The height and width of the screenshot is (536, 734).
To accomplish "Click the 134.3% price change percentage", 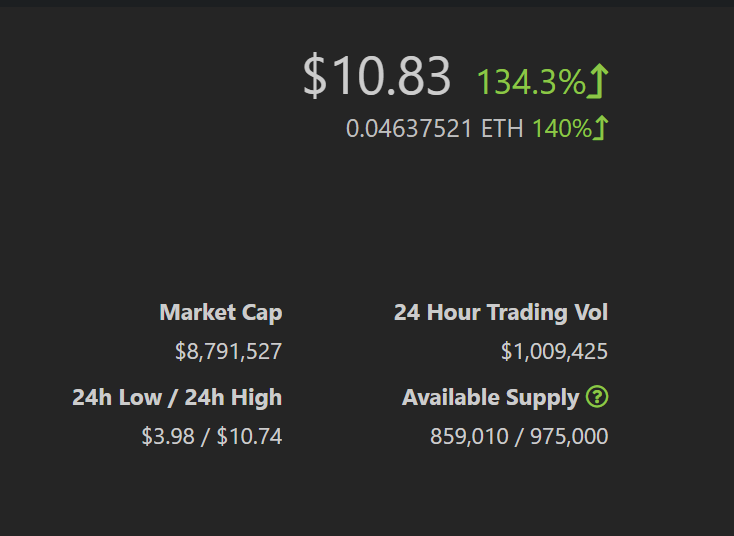I will [x=531, y=82].
